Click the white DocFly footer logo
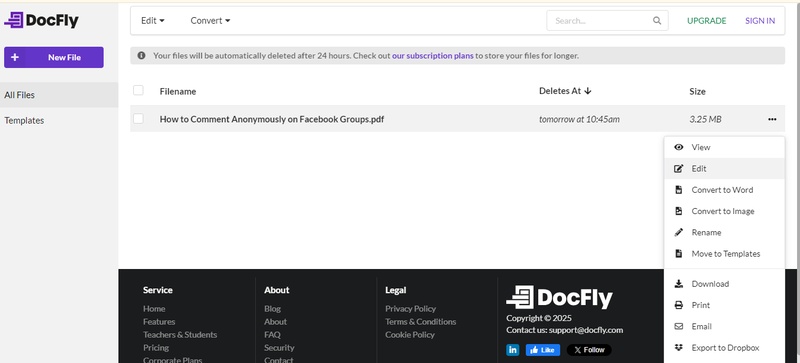The height and width of the screenshot is (363, 800). [x=559, y=297]
